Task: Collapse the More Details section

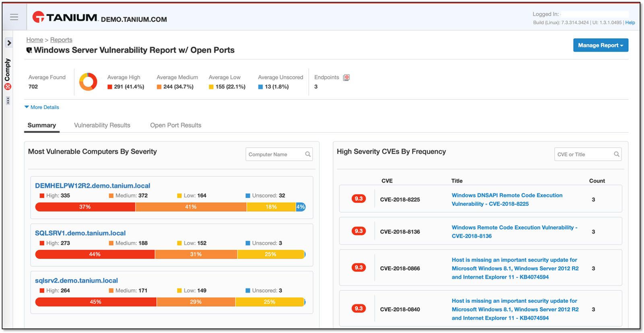Action: [41, 107]
